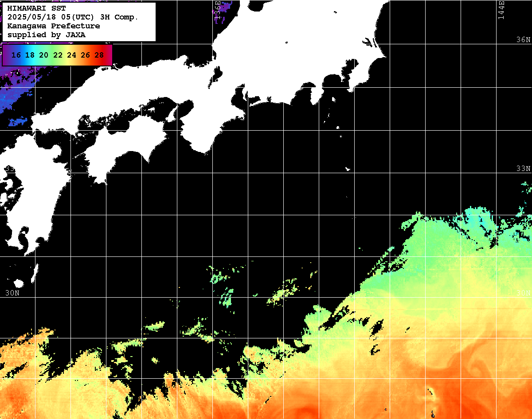The height and width of the screenshot is (419, 532).
Task: Click the round Yakushima island south of Kyushu
Action: click(19, 283)
